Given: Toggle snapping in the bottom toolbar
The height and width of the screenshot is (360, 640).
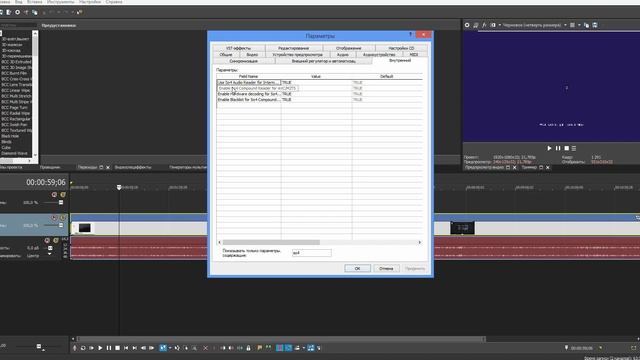Looking at the screenshot, I should coord(280,348).
